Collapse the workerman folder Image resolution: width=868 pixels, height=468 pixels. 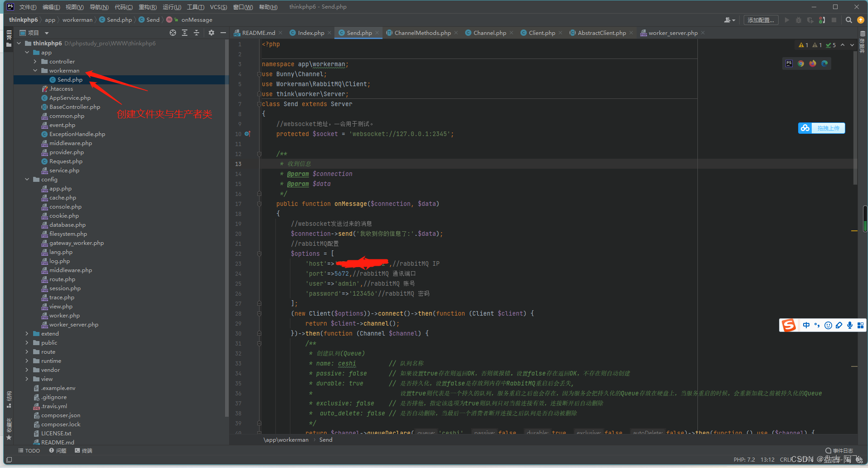coord(35,70)
